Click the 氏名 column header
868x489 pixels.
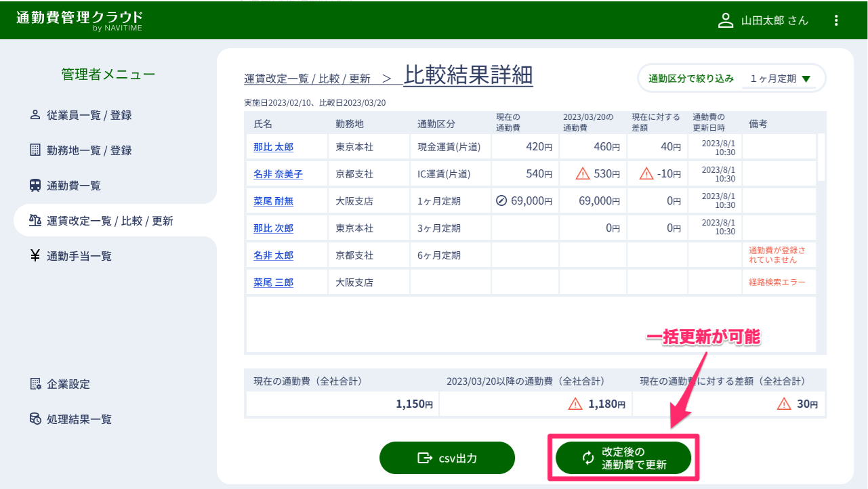pos(262,124)
